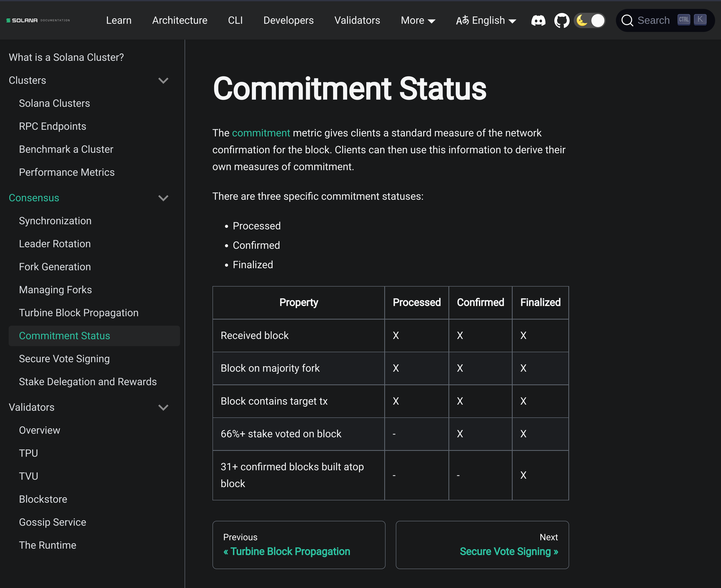721x588 pixels.
Task: Click the Solana Documentation logo
Action: point(38,20)
